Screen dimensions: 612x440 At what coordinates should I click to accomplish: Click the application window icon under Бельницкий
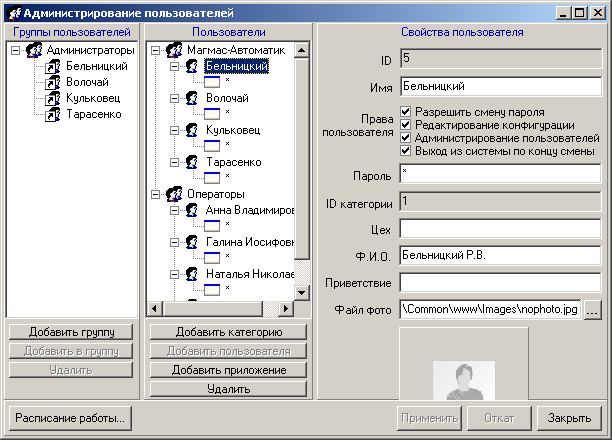tap(211, 82)
